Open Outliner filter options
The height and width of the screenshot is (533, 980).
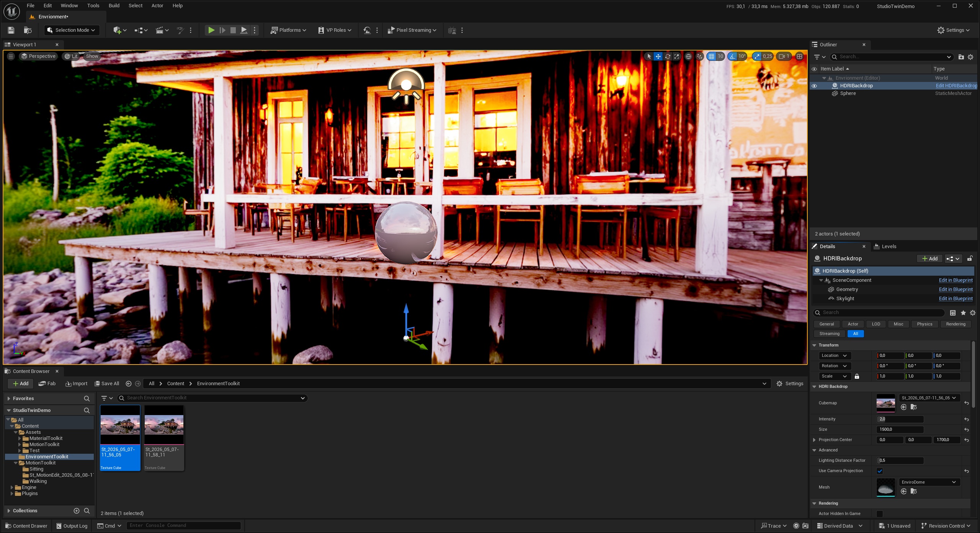[819, 57]
